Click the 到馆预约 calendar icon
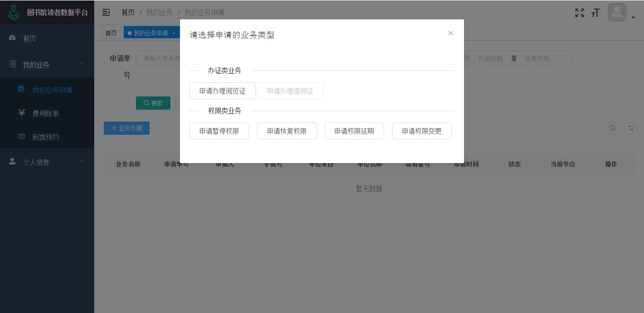The height and width of the screenshot is (313, 644). 22,137
